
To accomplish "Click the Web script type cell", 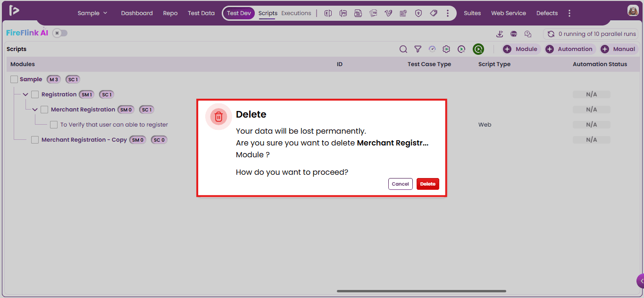I will click(485, 125).
